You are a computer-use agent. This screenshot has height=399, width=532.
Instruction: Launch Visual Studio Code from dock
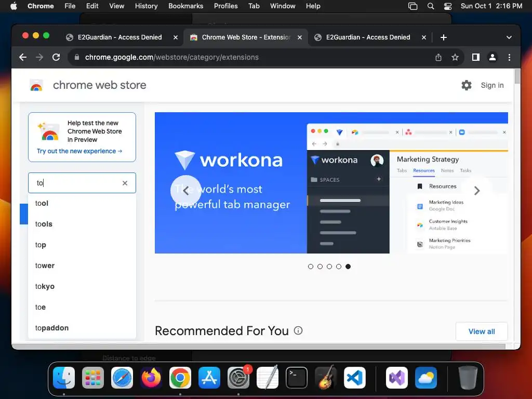[x=354, y=378]
